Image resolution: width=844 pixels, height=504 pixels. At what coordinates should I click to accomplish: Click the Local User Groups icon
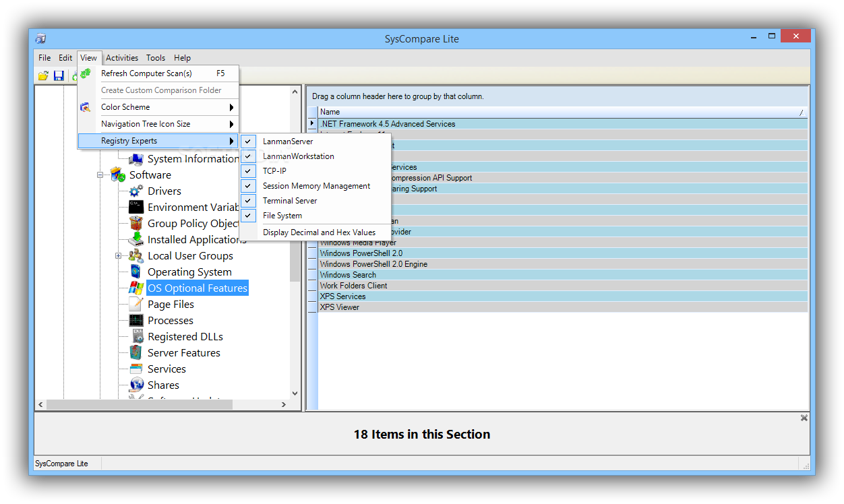pyautogui.click(x=136, y=256)
